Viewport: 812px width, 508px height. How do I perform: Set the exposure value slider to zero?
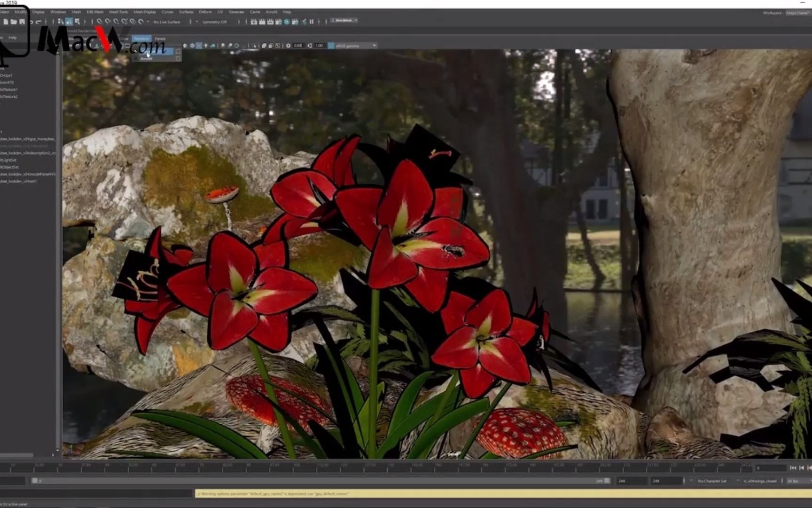pyautogui.click(x=297, y=46)
